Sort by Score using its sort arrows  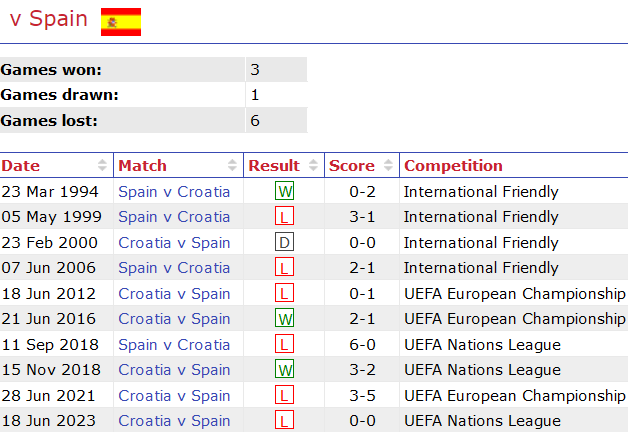pyautogui.click(x=388, y=166)
